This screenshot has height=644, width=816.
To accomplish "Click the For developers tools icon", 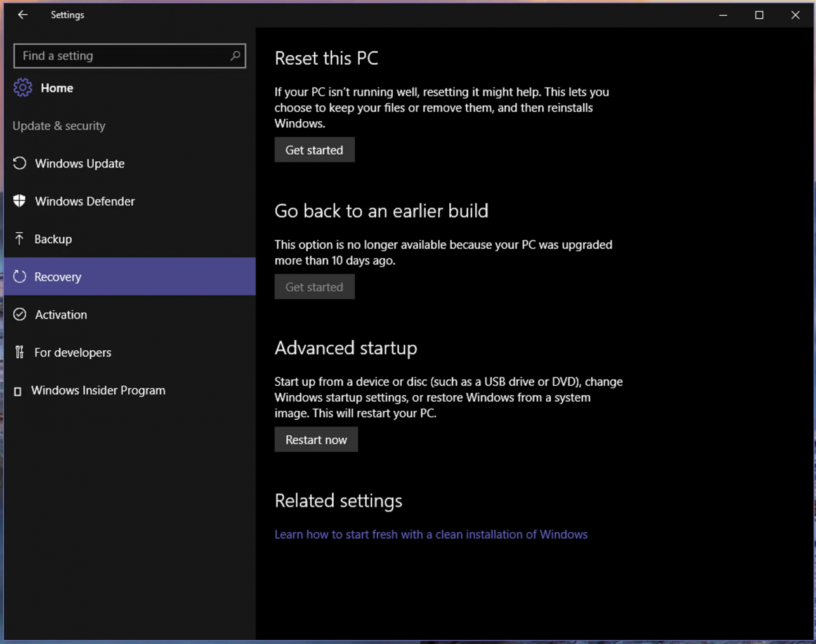I will tap(20, 352).
